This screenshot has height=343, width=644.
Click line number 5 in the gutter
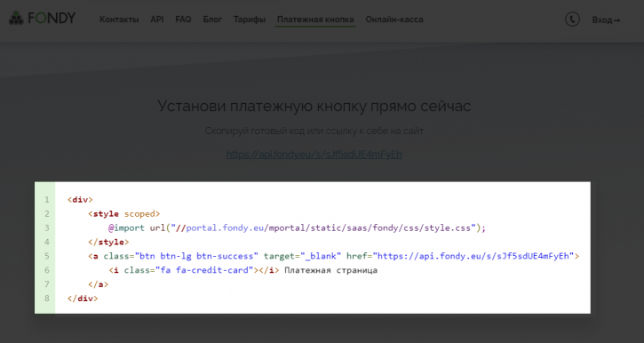[x=47, y=256]
